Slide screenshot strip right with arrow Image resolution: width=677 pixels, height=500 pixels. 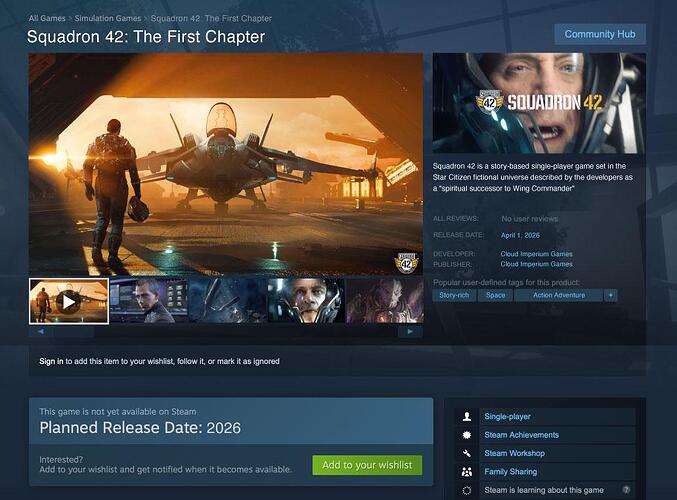click(x=410, y=332)
